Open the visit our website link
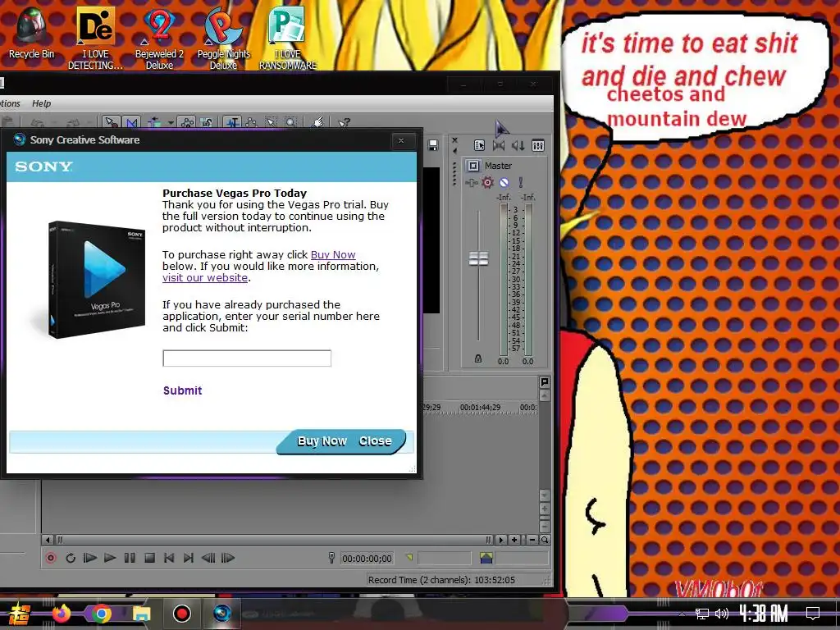Screen dimensions: 840x630 [x=205, y=277]
